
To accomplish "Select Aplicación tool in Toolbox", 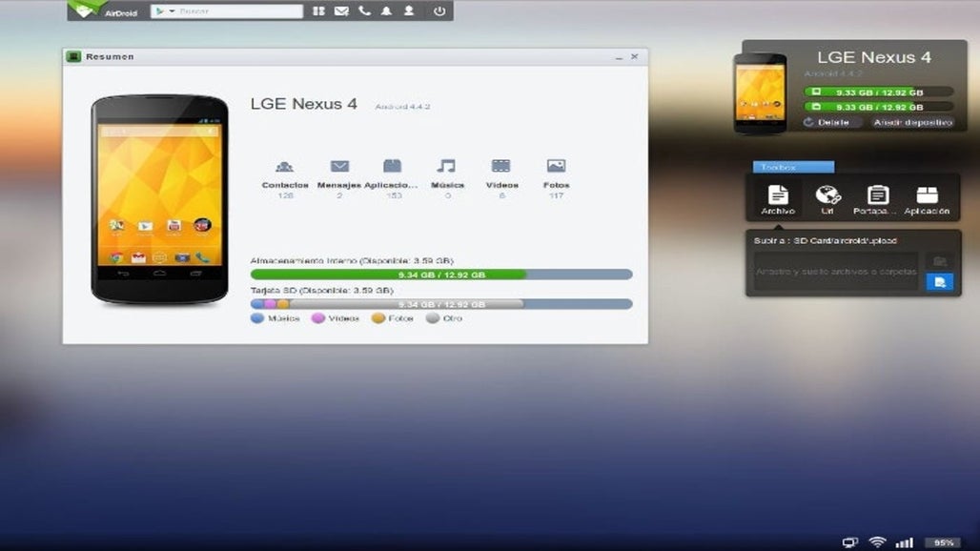I will click(927, 200).
